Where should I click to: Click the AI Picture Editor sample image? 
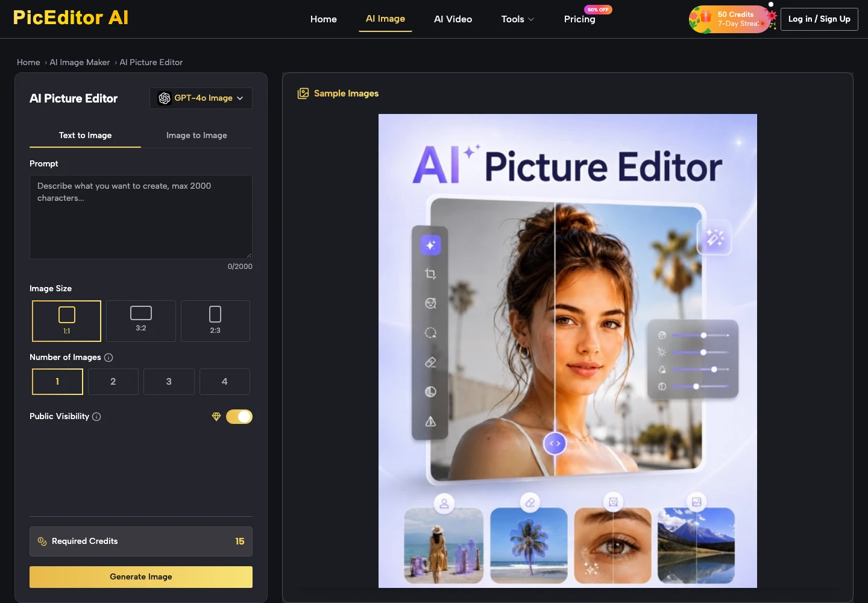pyautogui.click(x=568, y=351)
